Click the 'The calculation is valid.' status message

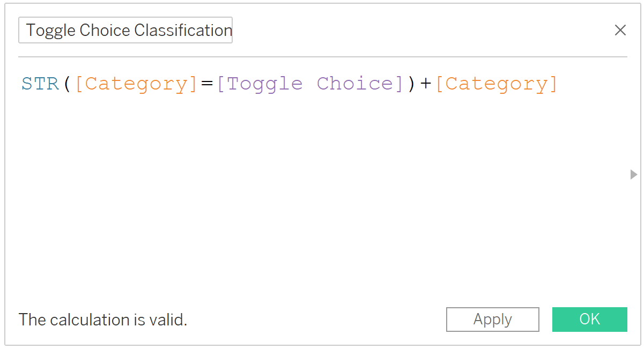point(103,320)
